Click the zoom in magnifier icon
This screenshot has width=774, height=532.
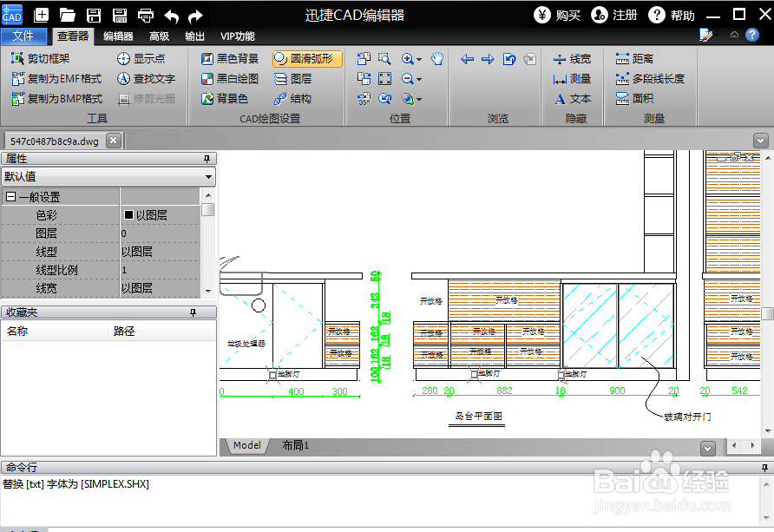(x=407, y=59)
